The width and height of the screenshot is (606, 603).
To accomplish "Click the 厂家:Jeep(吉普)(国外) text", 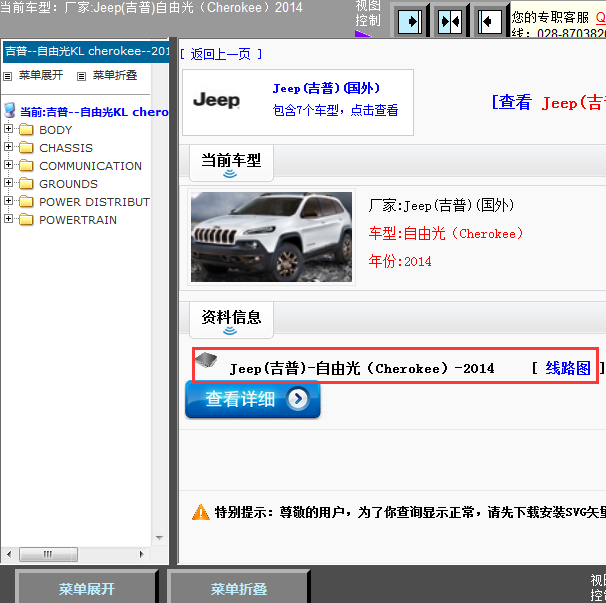I will [441, 205].
